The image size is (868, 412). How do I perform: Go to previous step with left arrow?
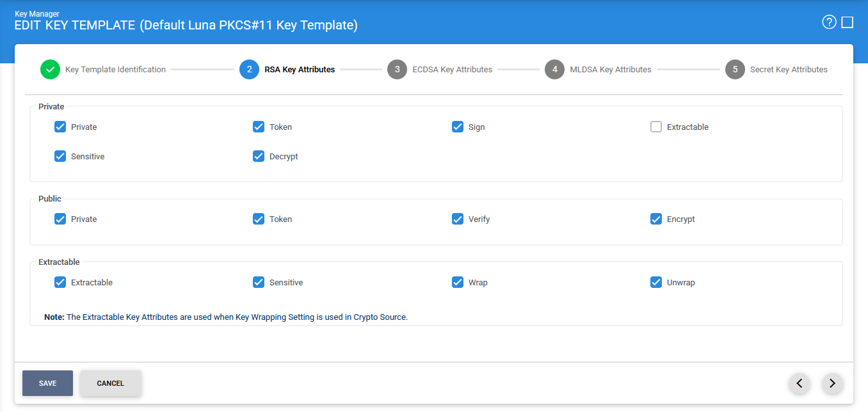(799, 383)
